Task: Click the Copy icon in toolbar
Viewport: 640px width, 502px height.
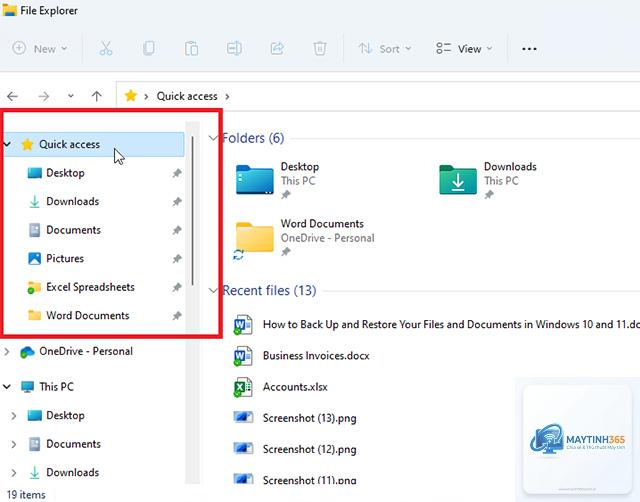Action: pyautogui.click(x=149, y=49)
